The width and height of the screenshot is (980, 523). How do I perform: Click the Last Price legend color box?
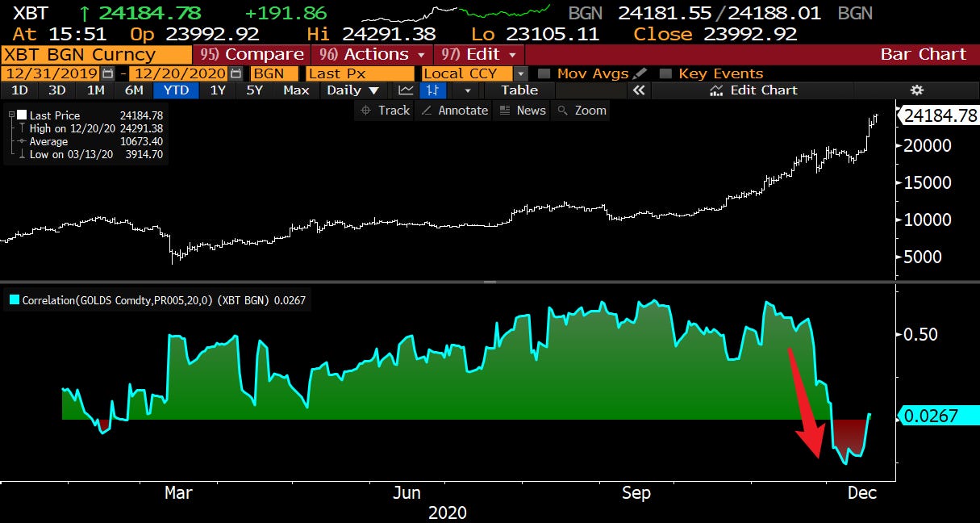22,115
